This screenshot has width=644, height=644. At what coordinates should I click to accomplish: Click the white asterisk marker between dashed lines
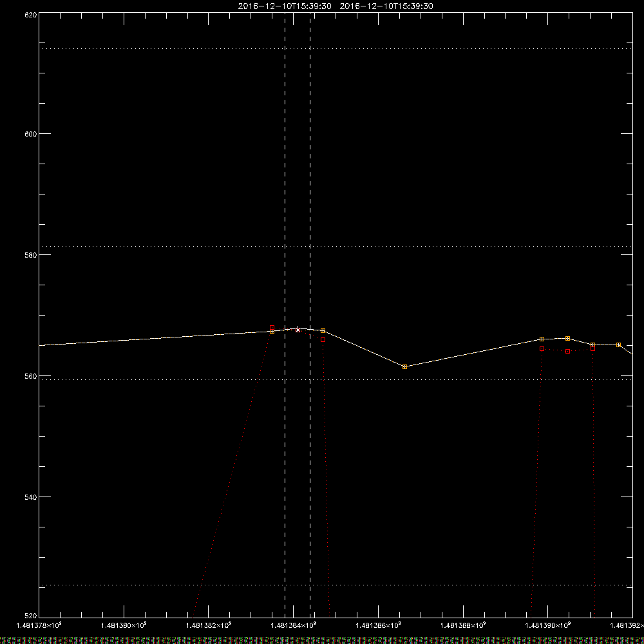pos(298,330)
